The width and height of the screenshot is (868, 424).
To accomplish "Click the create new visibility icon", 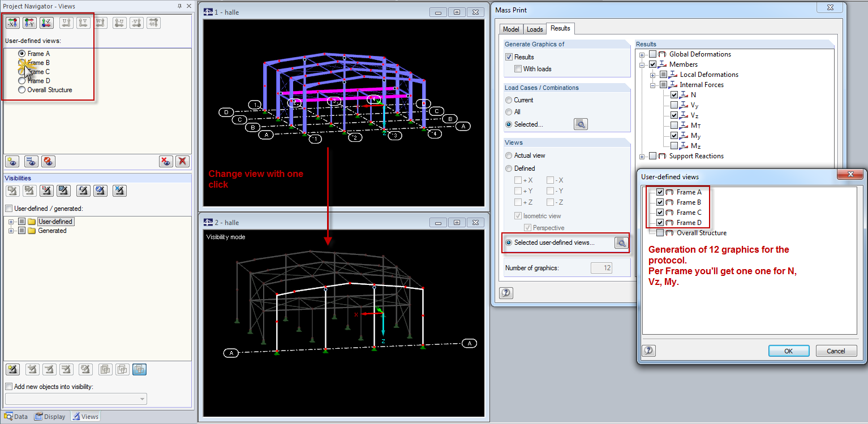I will [12, 370].
